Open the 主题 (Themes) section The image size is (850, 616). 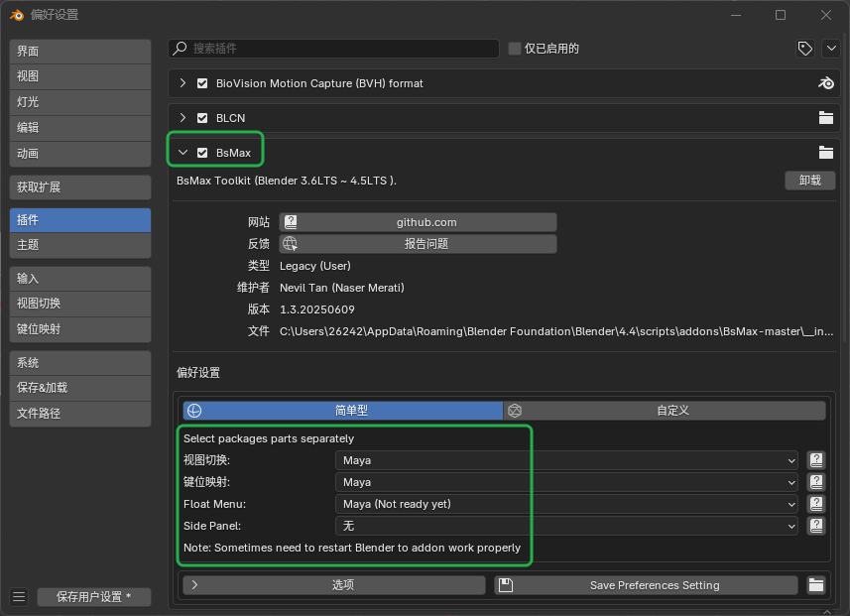coord(80,245)
